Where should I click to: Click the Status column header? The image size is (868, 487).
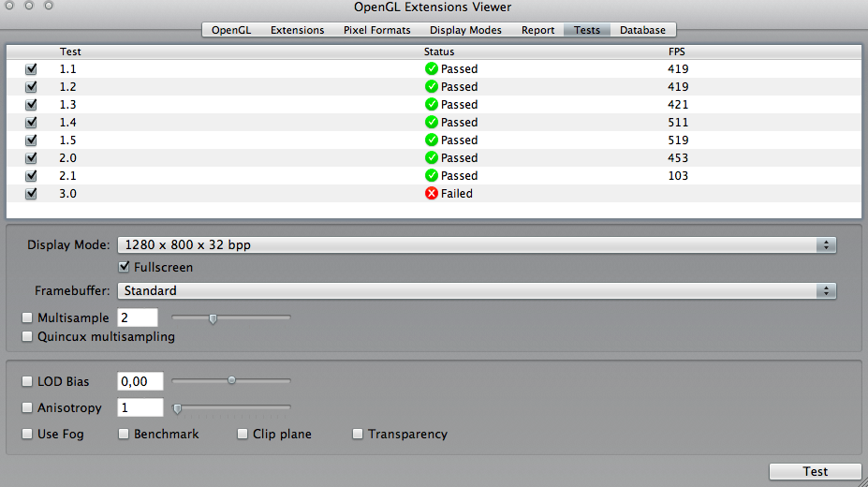[439, 52]
